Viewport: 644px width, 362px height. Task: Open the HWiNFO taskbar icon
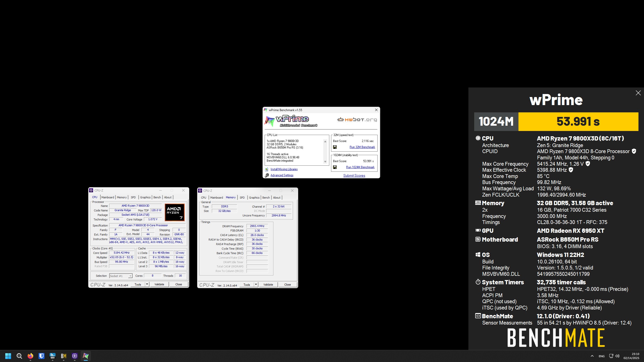[52, 356]
